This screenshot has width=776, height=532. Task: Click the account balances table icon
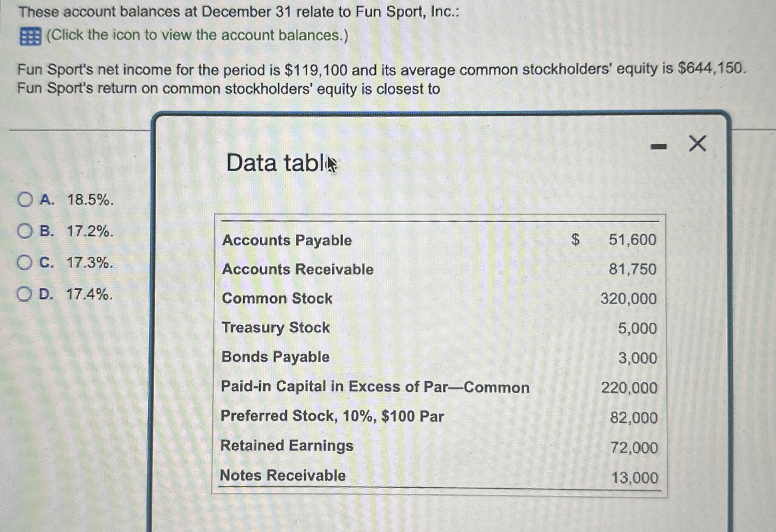(x=30, y=36)
